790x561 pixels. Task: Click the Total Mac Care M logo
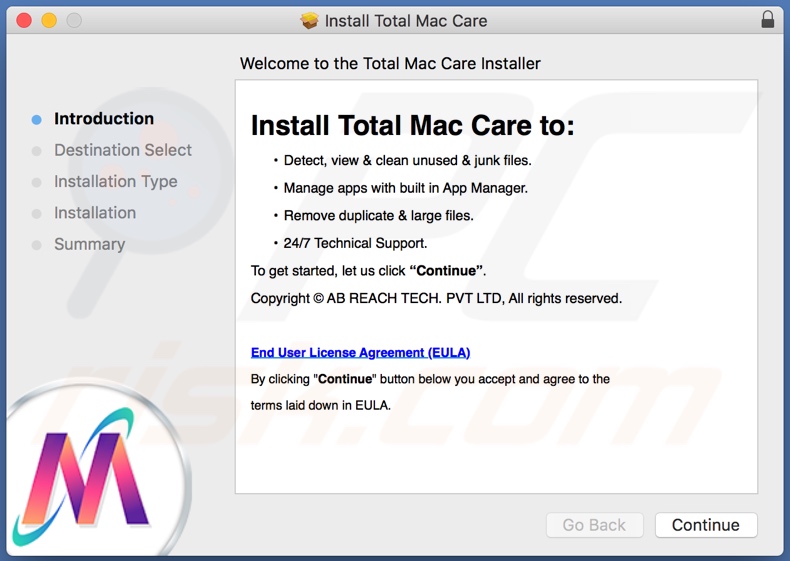pos(83,476)
